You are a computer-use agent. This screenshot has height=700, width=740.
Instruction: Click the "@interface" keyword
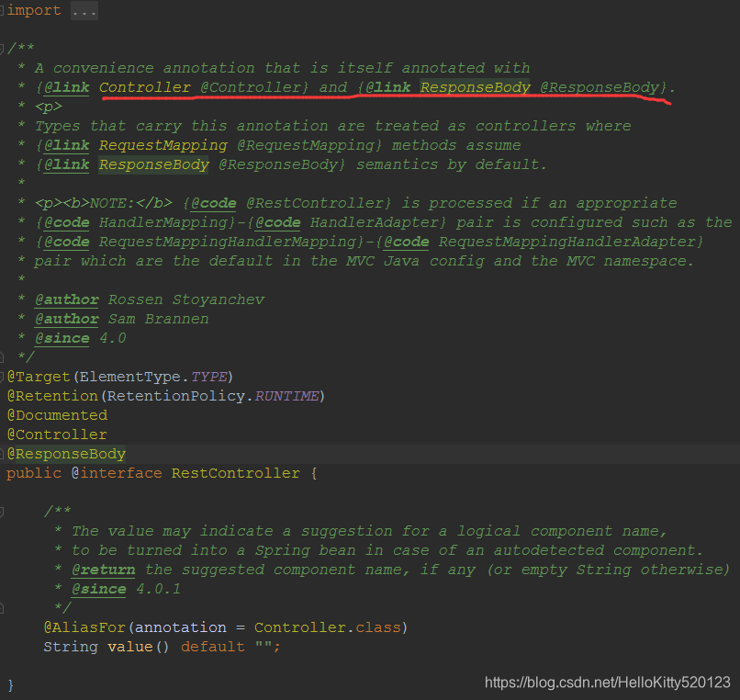117,473
